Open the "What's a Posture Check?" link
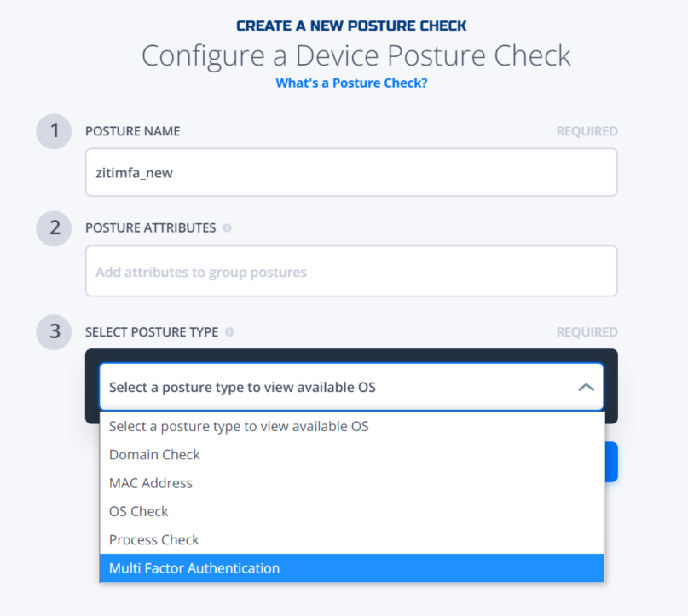 [351, 83]
